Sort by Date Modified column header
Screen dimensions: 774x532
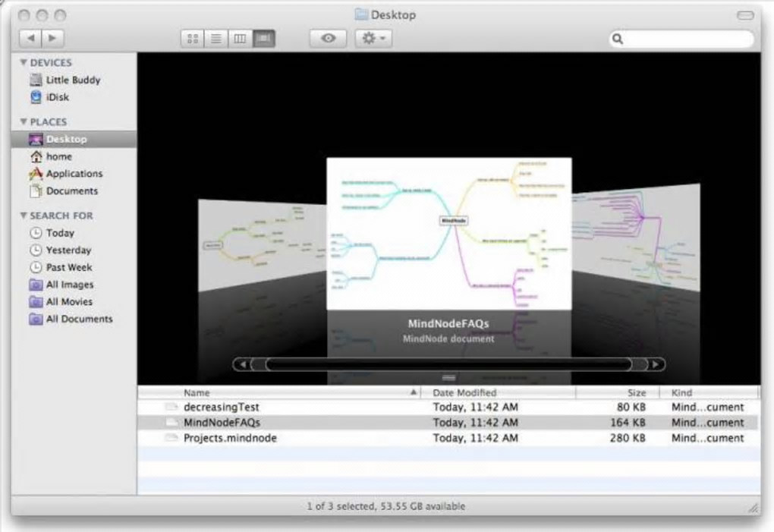(x=498, y=393)
